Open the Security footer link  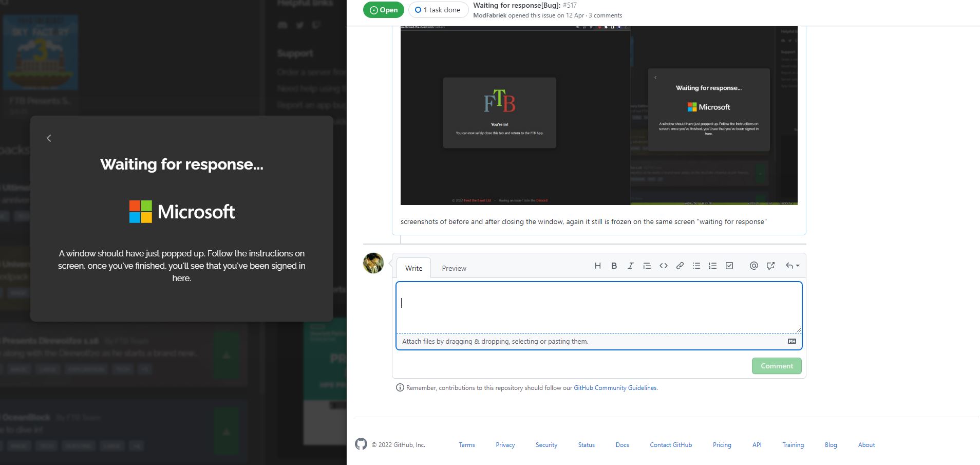click(546, 445)
